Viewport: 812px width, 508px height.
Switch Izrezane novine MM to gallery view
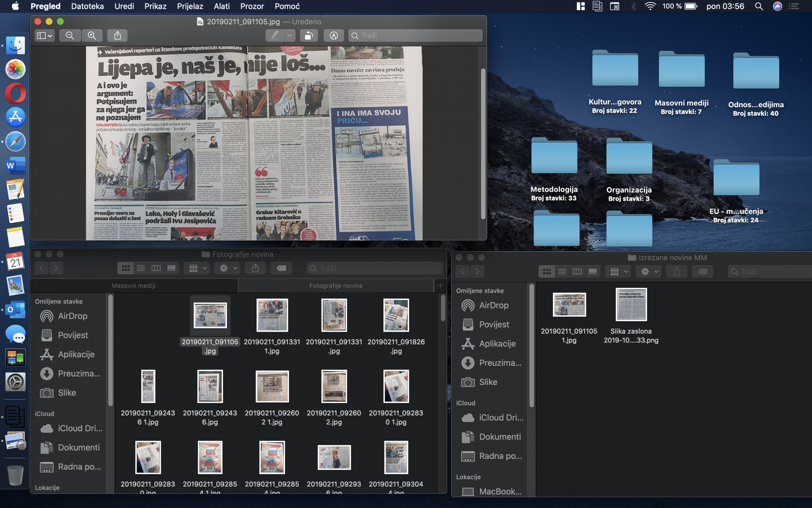(592, 271)
